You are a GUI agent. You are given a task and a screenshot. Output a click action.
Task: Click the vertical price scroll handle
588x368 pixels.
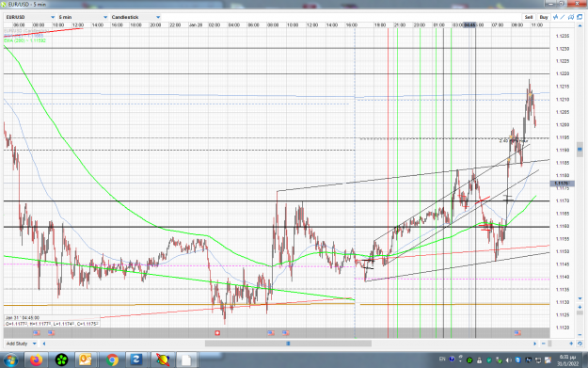pyautogui.click(x=580, y=150)
